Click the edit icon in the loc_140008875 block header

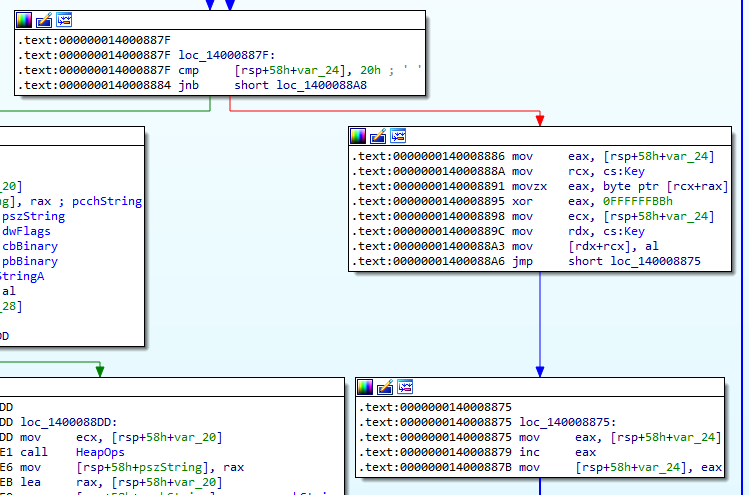[x=384, y=387]
